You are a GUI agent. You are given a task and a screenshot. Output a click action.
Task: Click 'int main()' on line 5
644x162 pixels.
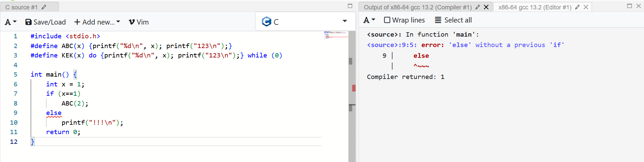(x=50, y=75)
